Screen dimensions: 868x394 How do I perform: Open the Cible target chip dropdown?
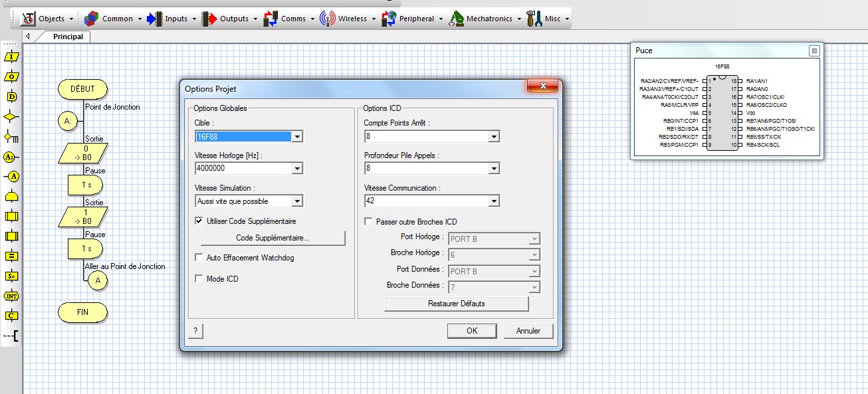tap(297, 136)
